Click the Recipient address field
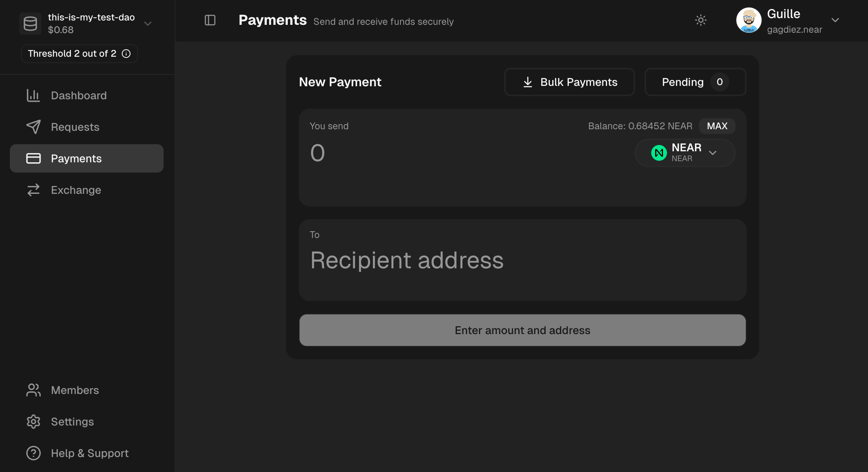This screenshot has width=868, height=472. click(x=522, y=260)
